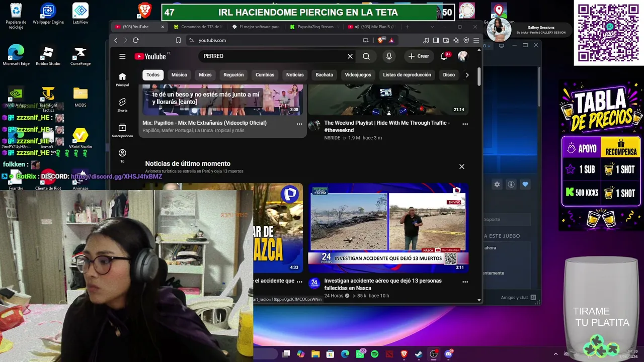Image resolution: width=644 pixels, height=362 pixels.
Task: Open Amigos y chat in Steam
Action: coord(518,298)
